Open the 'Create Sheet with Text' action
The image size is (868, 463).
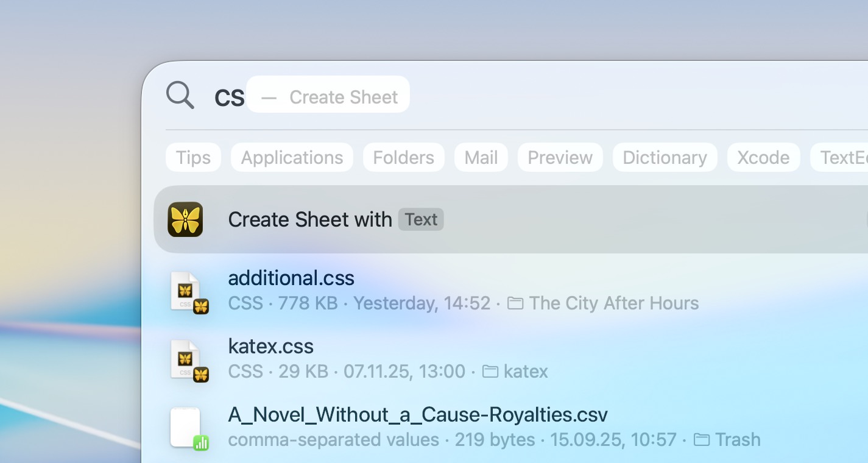tap(310, 219)
